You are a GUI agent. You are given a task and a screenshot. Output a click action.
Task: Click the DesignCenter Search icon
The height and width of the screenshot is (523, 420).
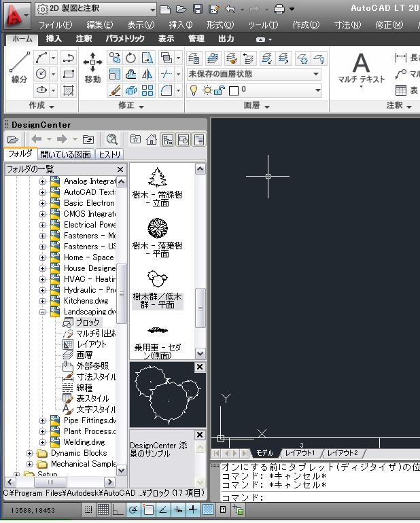112,139
